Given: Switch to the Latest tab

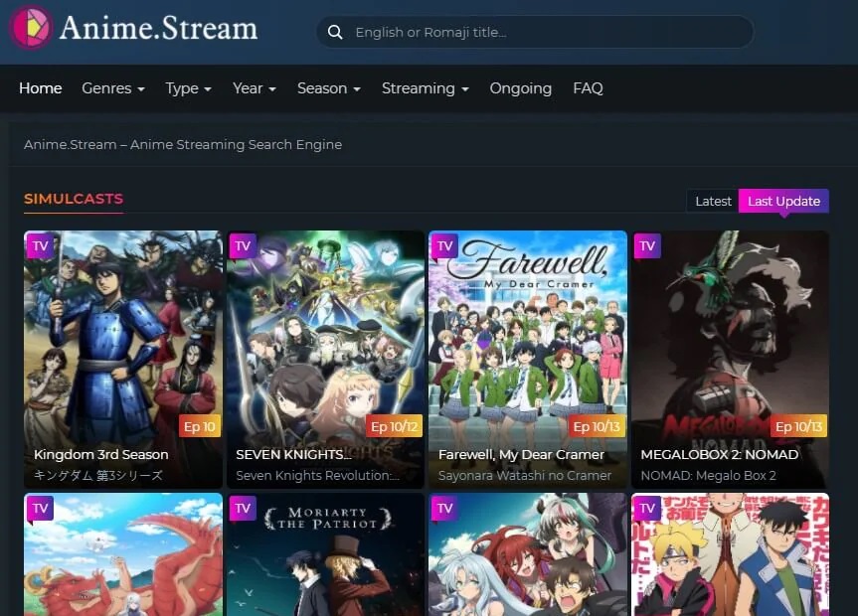Looking at the screenshot, I should 713,202.
